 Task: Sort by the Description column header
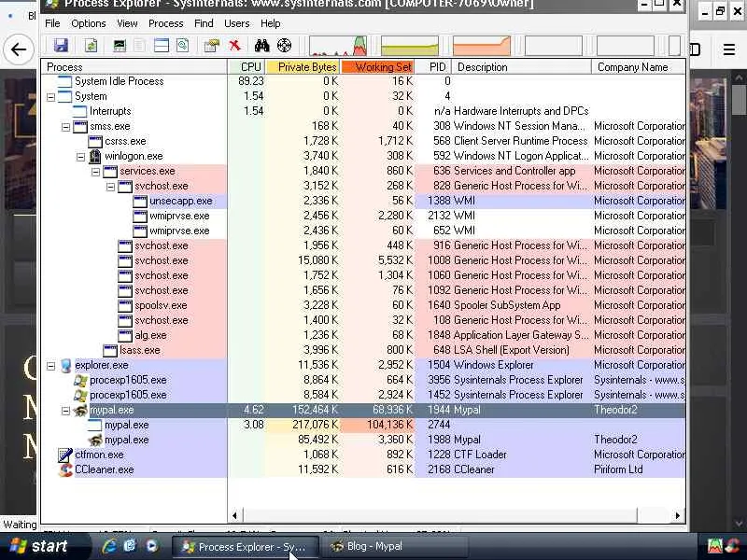(522, 67)
